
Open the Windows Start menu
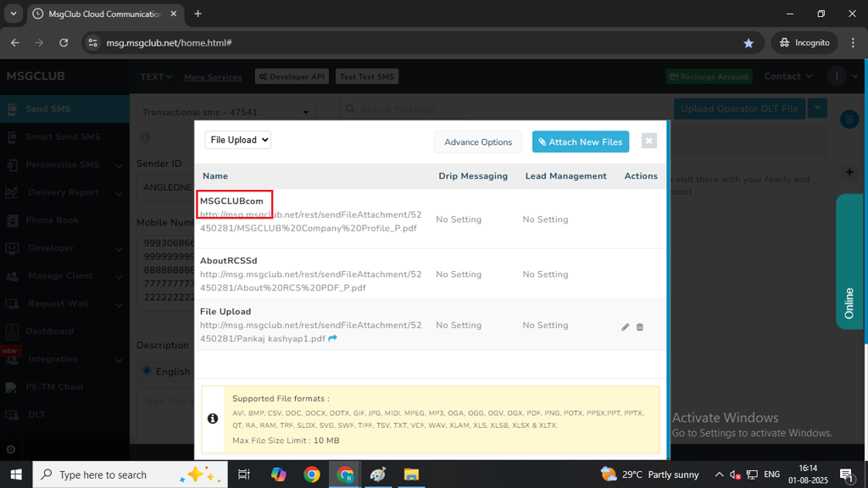pyautogui.click(x=16, y=474)
